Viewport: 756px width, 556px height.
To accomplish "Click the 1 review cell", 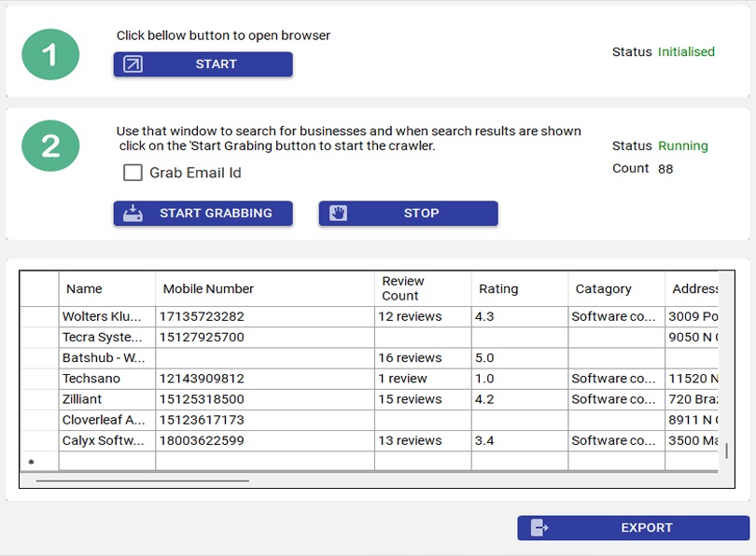I will point(423,379).
